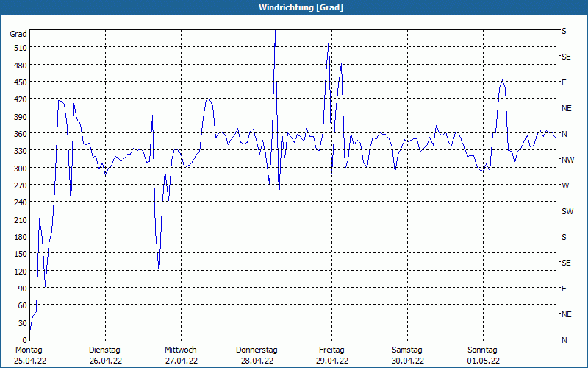Click the 'W' compass label at 270
The height and width of the screenshot is (368, 588).
tap(565, 185)
